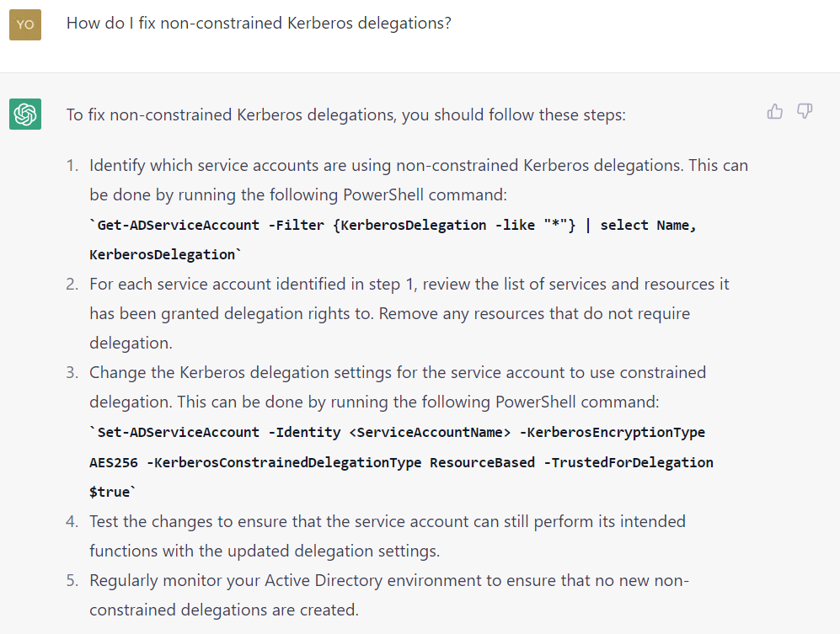The image size is (840, 634).
Task: Click step 4 text starting 'Test the changes'
Action: [387, 522]
